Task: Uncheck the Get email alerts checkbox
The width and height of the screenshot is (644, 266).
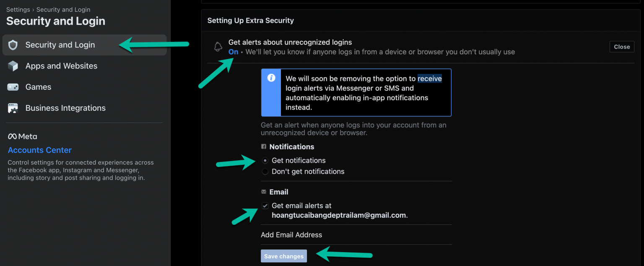Action: pos(265,206)
